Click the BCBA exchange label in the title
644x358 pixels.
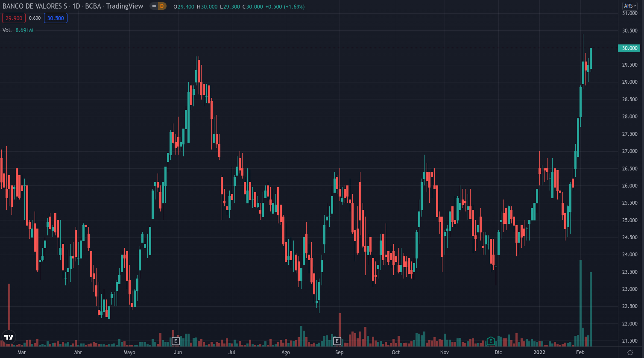coord(93,6)
